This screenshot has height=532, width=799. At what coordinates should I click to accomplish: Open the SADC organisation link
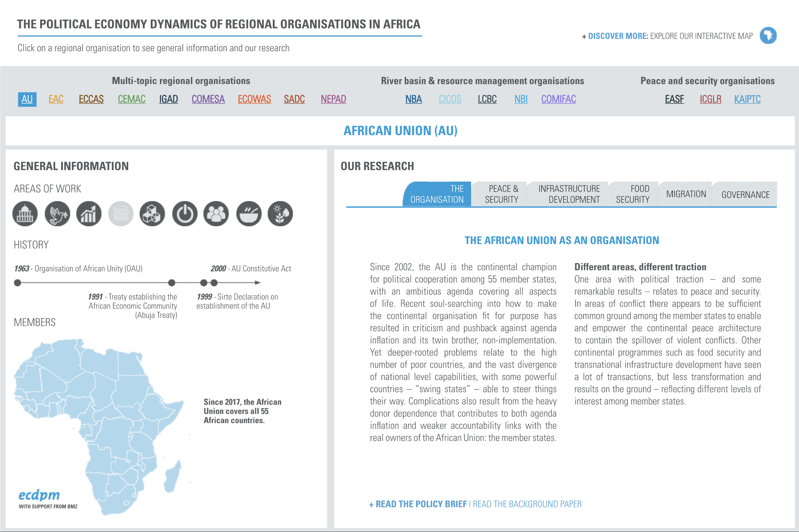pos(294,99)
